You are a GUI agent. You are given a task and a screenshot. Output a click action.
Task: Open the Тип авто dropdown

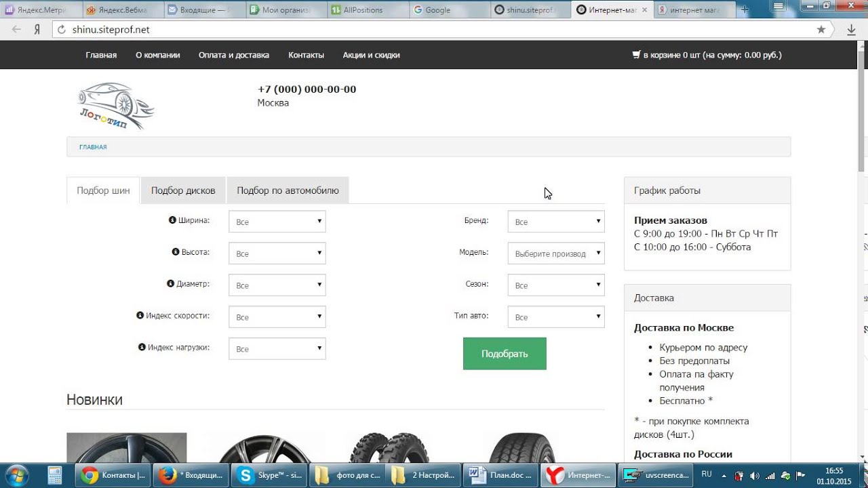556,317
